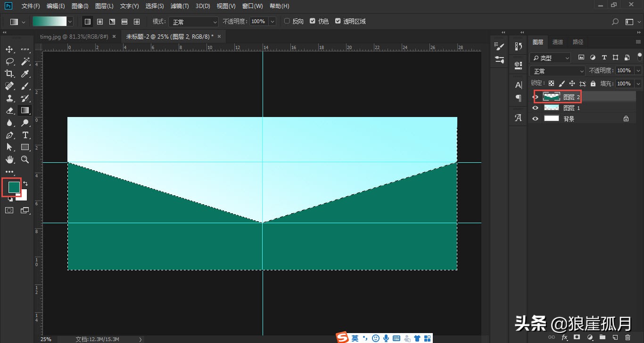Disable the 仿色 checkbox

coord(312,21)
